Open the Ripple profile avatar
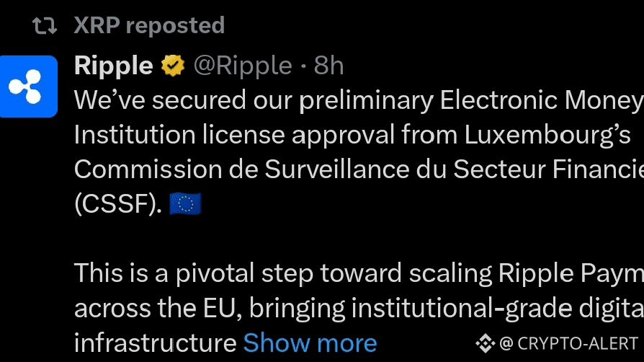The width and height of the screenshot is (644, 362). click(x=28, y=87)
